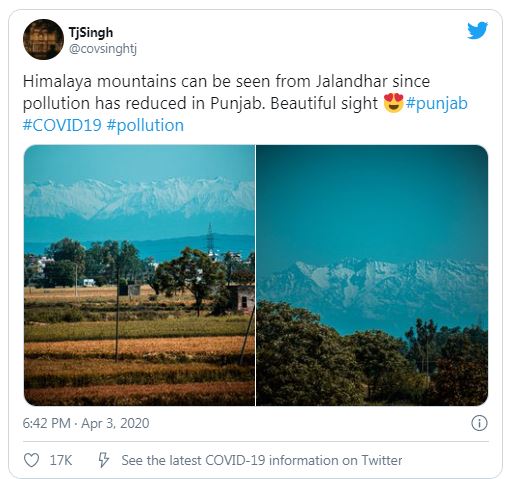510x479 pixels.
Task: Follow the #punjab hashtag
Action: 437,103
